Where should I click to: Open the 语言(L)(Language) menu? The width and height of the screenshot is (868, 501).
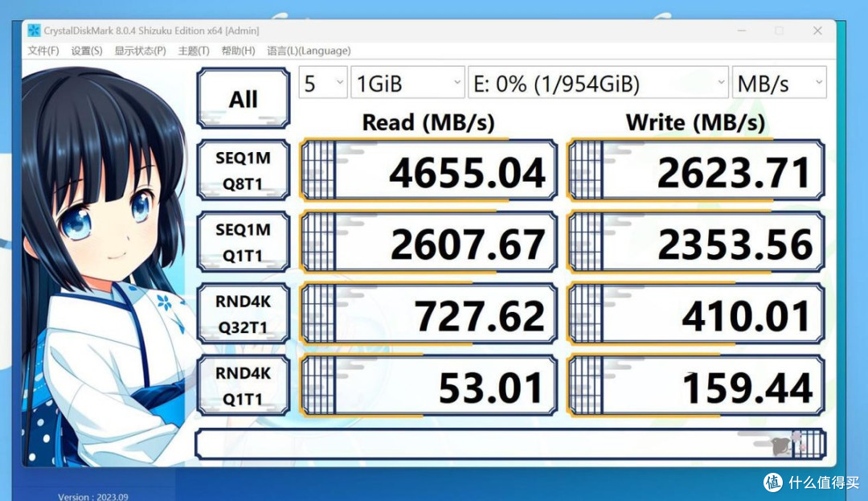pos(309,51)
